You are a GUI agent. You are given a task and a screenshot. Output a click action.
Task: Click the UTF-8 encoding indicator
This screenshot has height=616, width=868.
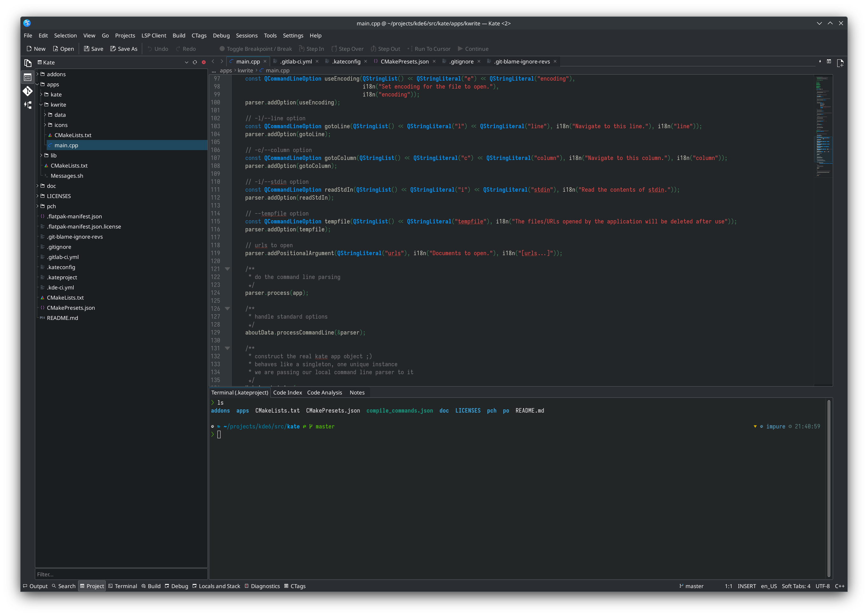(x=822, y=586)
